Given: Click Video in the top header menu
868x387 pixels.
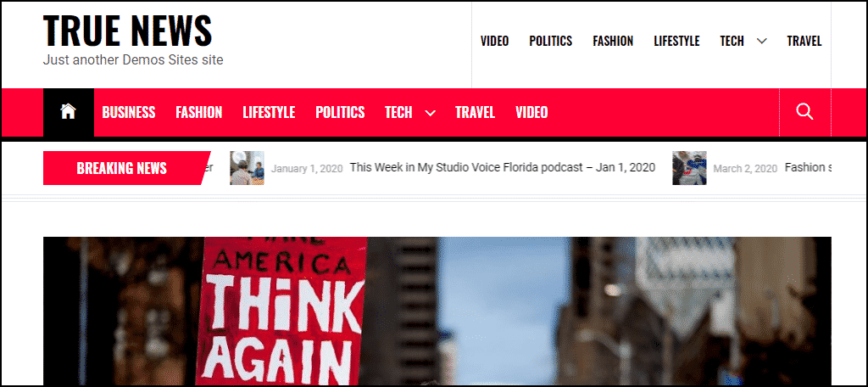Looking at the screenshot, I should 494,41.
